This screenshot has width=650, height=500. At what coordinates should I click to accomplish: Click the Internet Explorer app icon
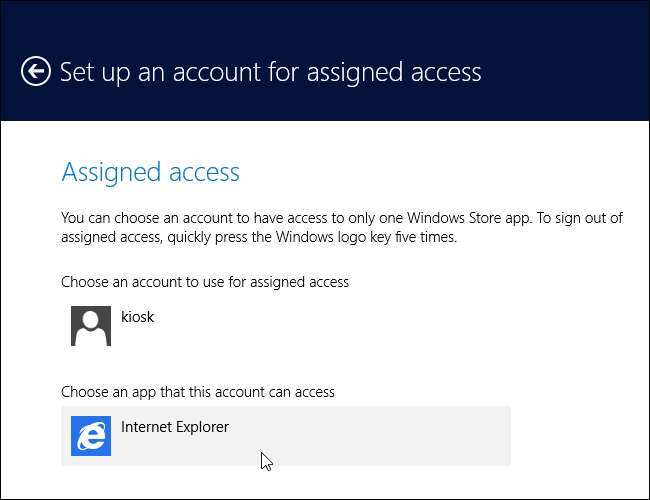(91, 436)
